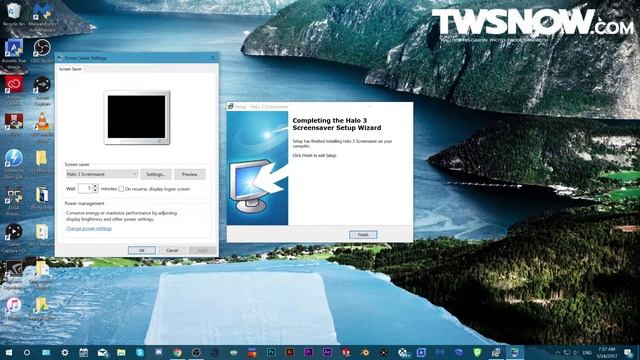Open the Action Center notification icon

[x=629, y=353]
